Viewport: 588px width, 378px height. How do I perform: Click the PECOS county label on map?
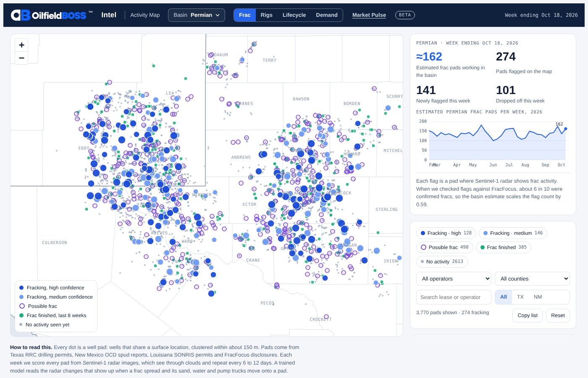(x=268, y=303)
